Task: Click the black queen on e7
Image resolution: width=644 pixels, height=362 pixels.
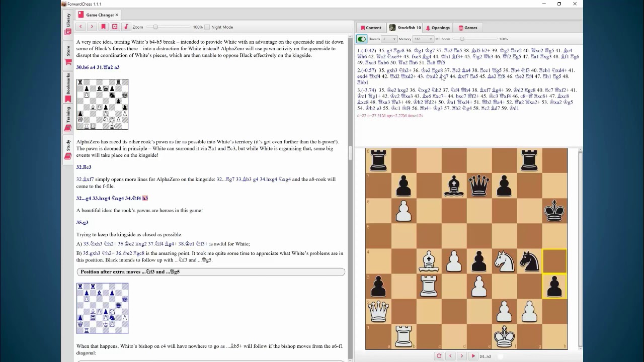Action: (479, 186)
